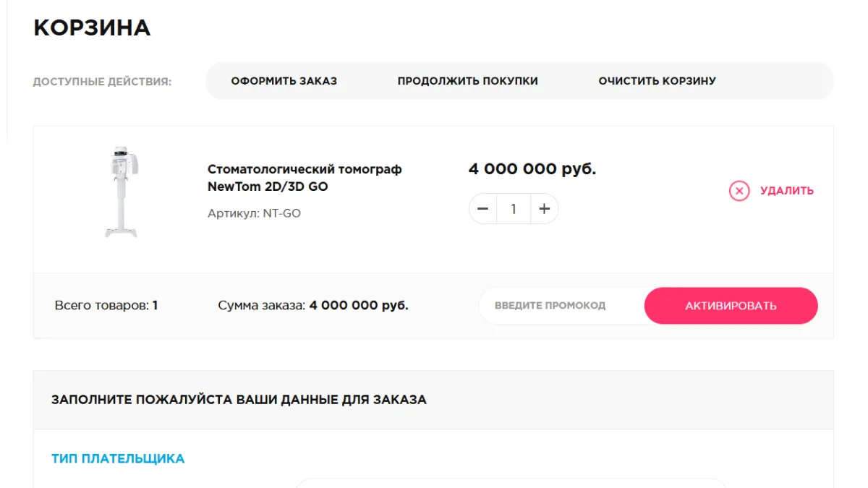
Task: Click the Артикул: NT-GO text
Action: tap(254, 213)
